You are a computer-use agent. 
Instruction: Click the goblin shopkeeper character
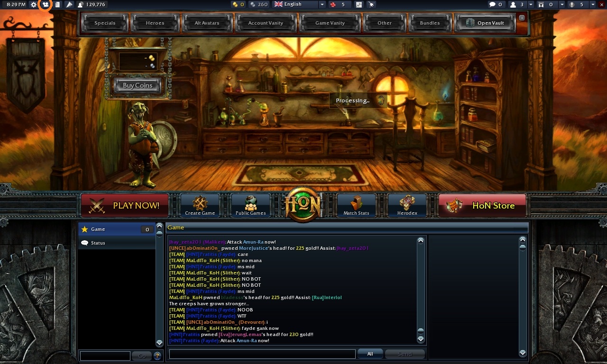click(143, 144)
